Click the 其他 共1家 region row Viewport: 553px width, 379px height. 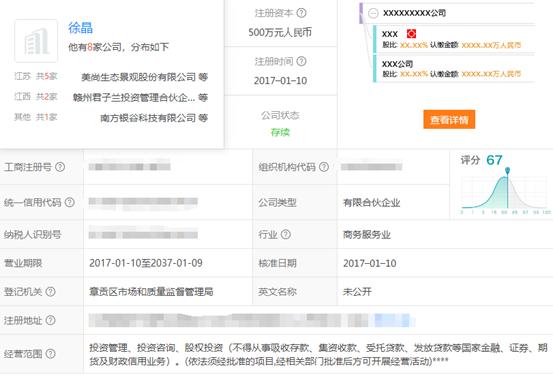111,117
